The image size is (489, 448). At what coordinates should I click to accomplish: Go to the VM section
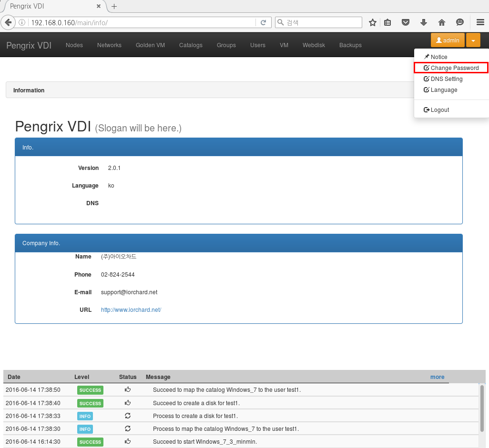[284, 45]
